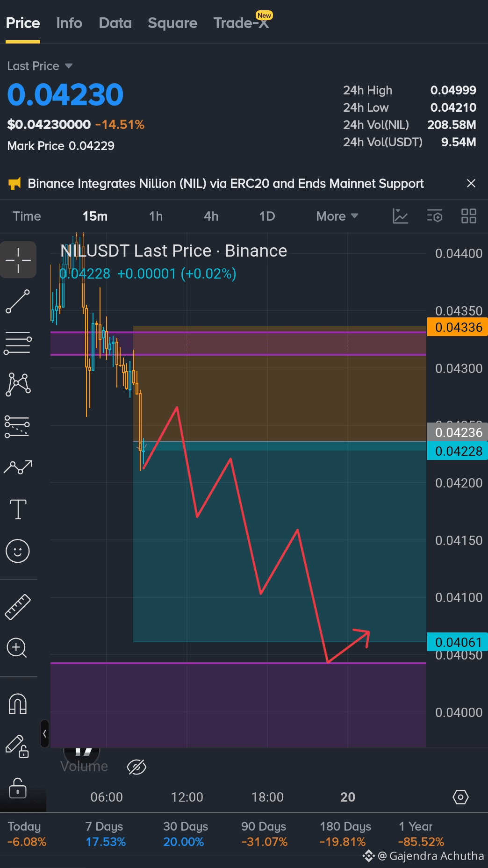Open the Binance Integrates Nillion announcement
488x868 pixels.
226,183
